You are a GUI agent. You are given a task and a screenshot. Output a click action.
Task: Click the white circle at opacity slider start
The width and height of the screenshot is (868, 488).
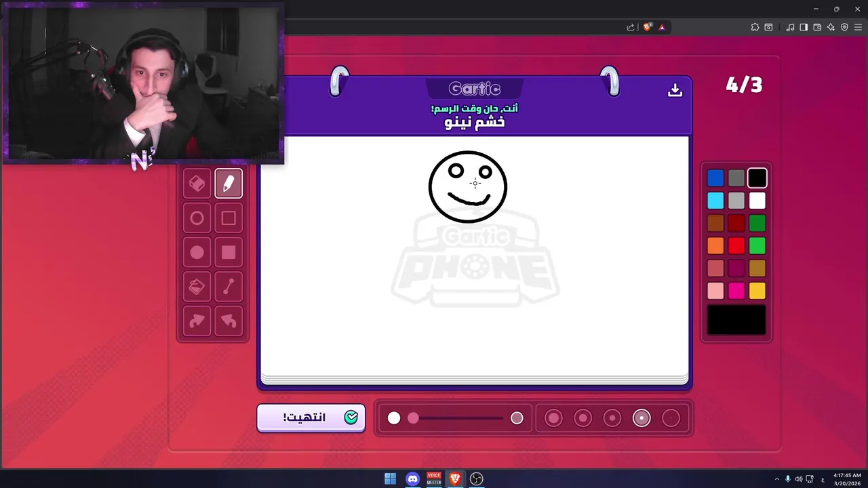[394, 418]
